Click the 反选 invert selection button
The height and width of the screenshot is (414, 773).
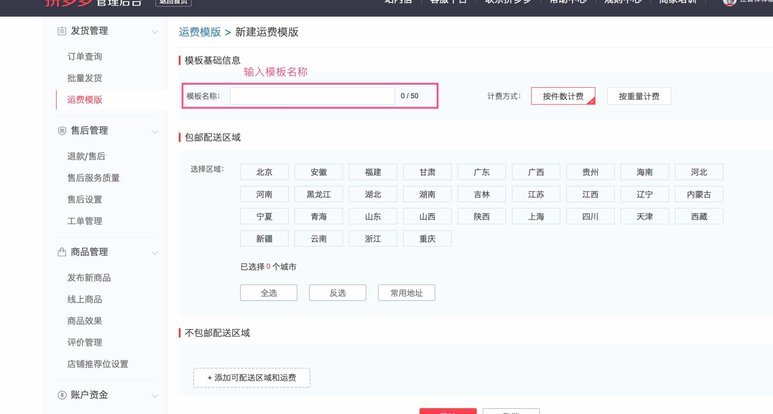pos(338,293)
